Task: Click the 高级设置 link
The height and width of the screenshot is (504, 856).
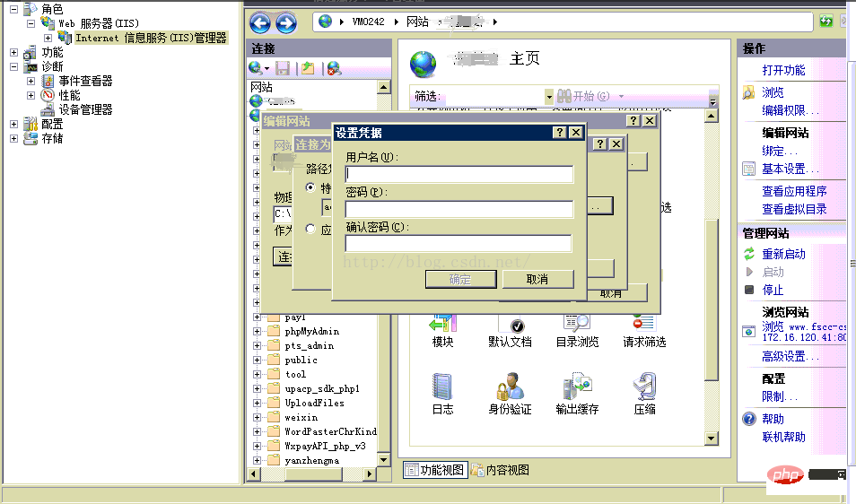Action: tap(790, 356)
